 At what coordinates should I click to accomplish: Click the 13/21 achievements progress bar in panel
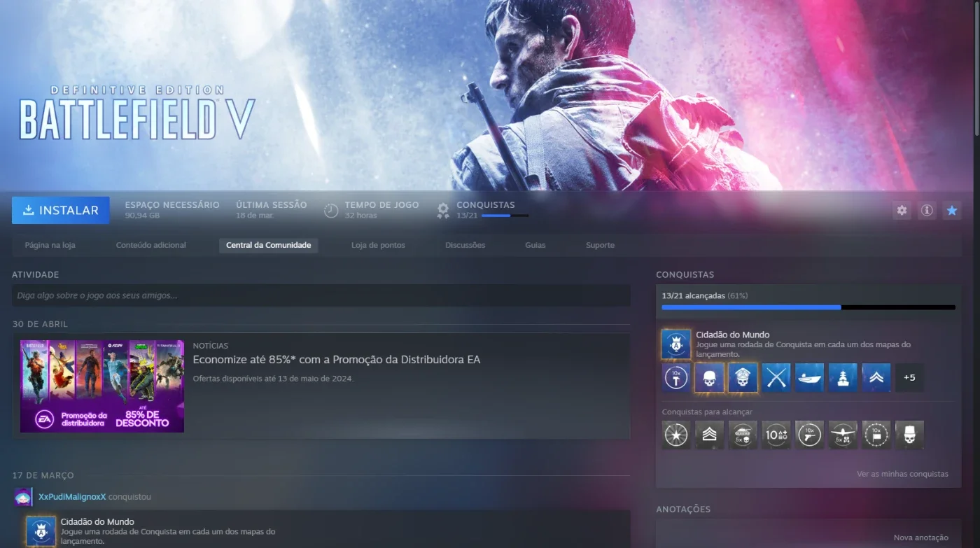pos(808,307)
